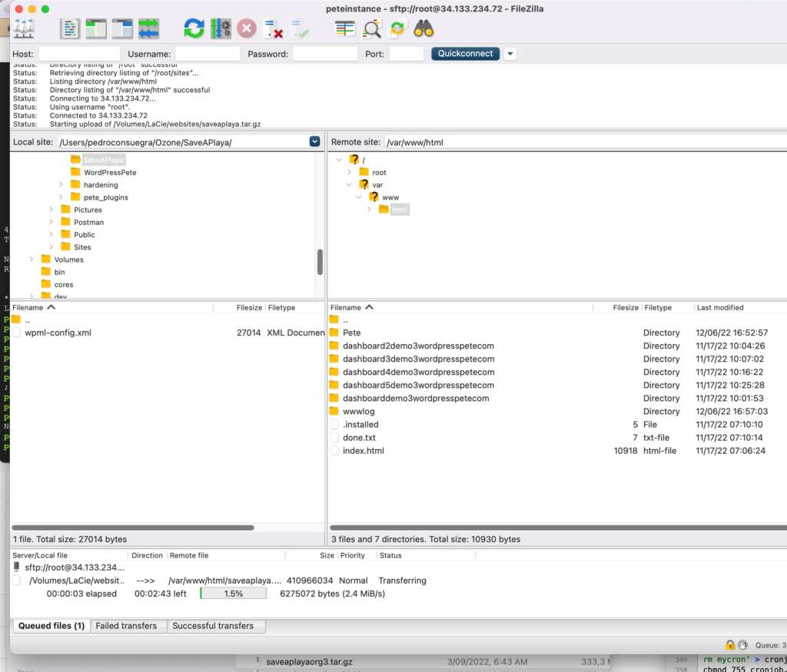Viewport: 787px width, 672px height.
Task: Click in the Host input field
Action: [78, 54]
